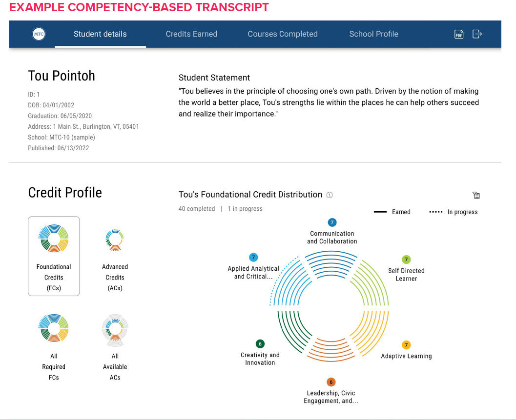Go to the School Profile tab
The height and width of the screenshot is (420, 516).
pos(373,34)
